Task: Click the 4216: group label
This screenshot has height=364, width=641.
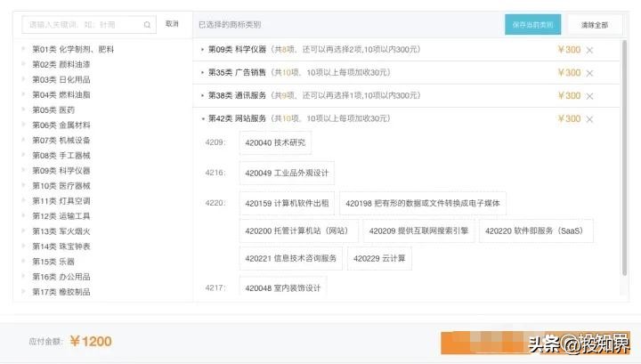Action: click(215, 173)
